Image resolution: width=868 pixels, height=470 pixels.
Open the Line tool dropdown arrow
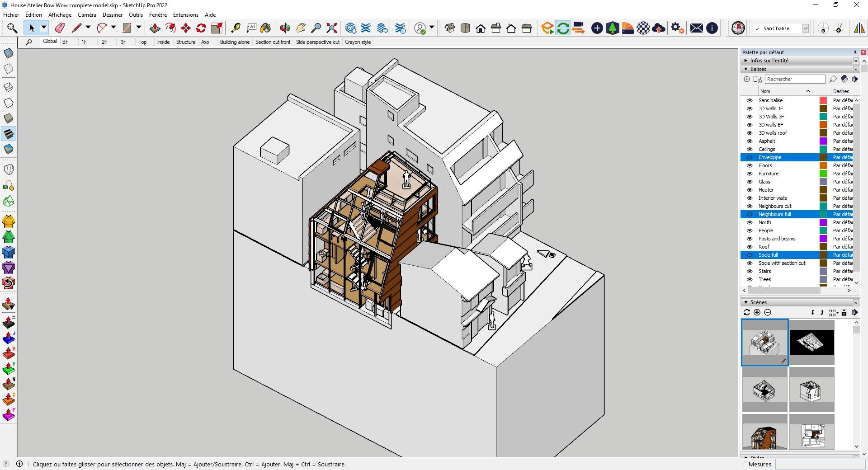coord(88,28)
